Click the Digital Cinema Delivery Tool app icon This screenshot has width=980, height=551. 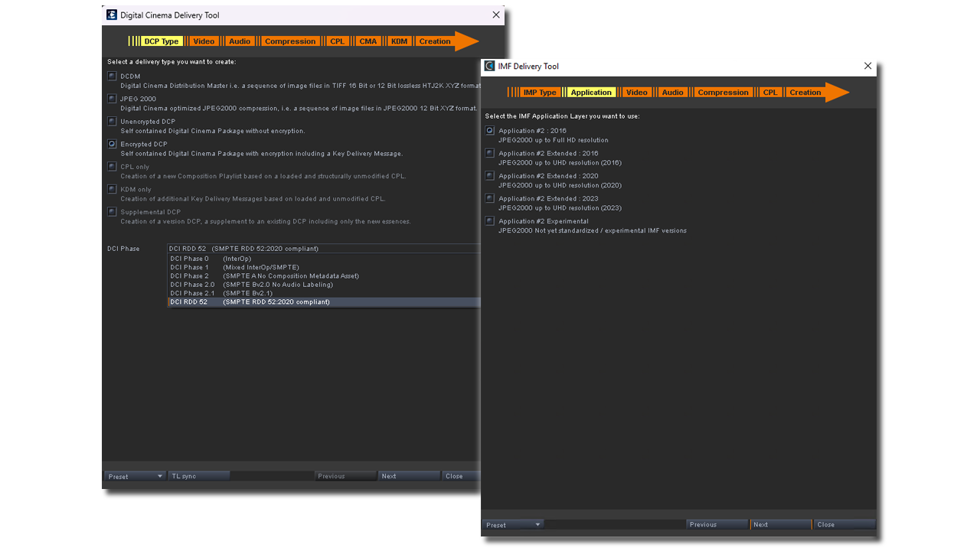112,15
